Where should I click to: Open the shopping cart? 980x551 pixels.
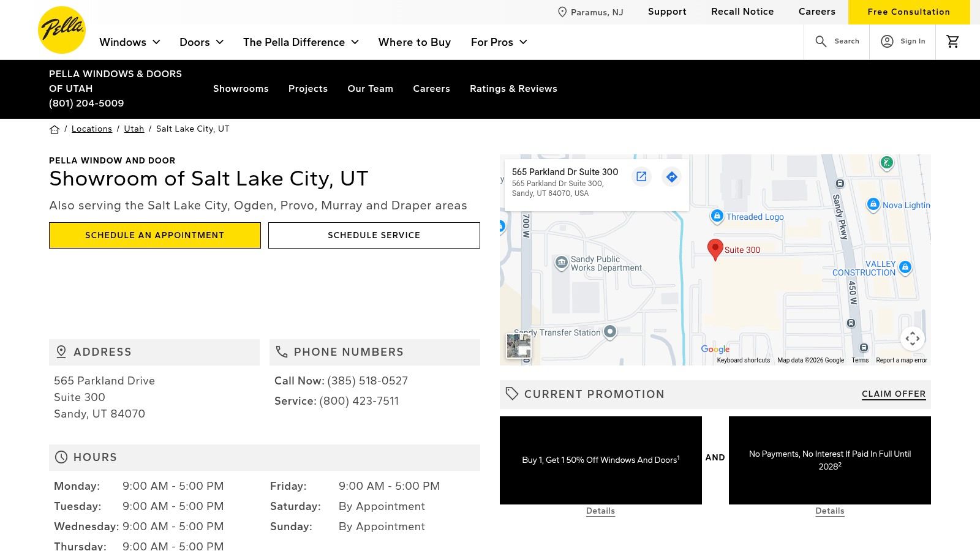(953, 41)
